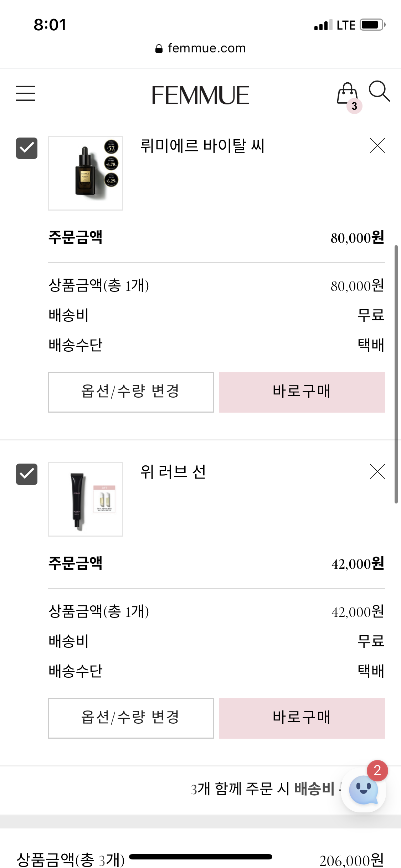Uncheck the 위 러브 선 checkbox
Viewport: 401px width, 868px height.
click(27, 474)
